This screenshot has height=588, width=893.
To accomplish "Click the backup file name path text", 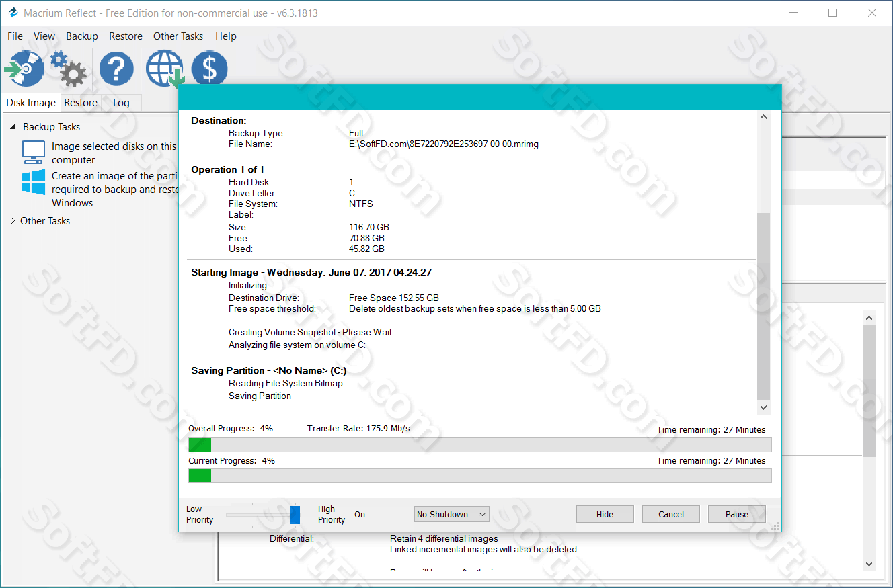I will (x=444, y=144).
